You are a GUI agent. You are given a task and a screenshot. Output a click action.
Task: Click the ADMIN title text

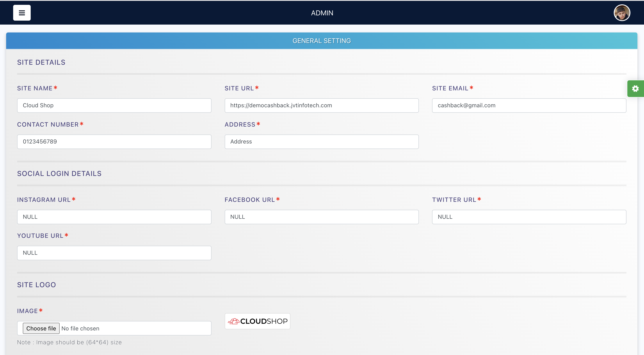tap(322, 13)
